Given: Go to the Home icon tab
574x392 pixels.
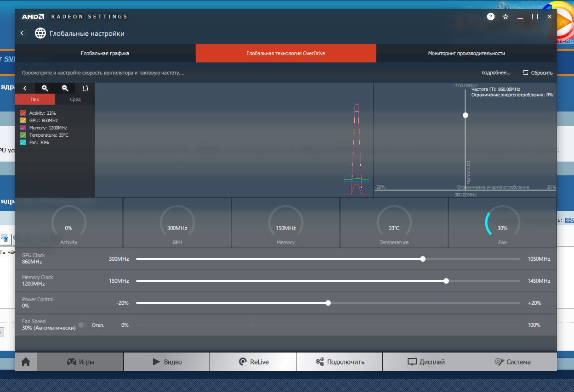Looking at the screenshot, I should [26, 362].
